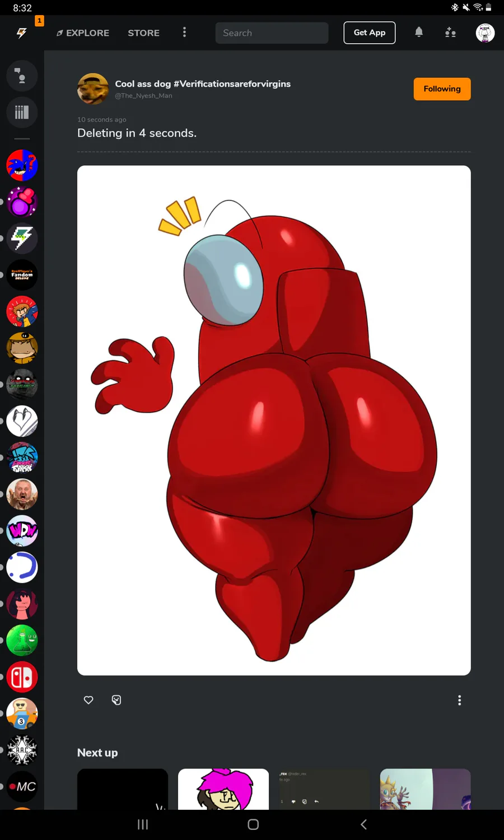The width and height of the screenshot is (504, 840).
Task: Open the three-dot menu next to STORE
Action: [184, 32]
